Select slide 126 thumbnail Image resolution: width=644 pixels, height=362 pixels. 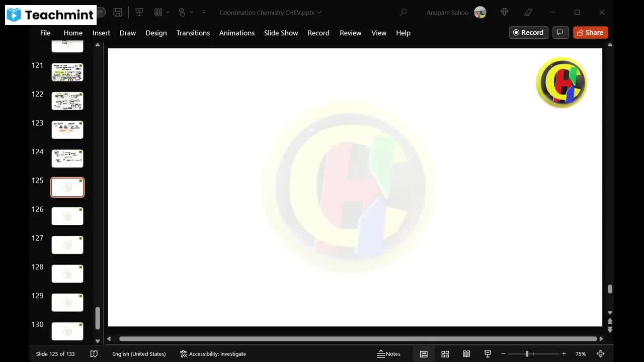pyautogui.click(x=67, y=216)
